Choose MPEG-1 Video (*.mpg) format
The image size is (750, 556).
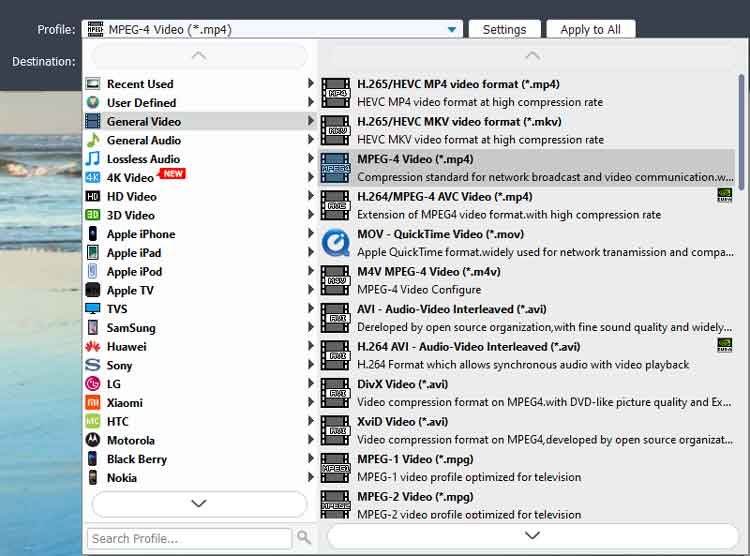pyautogui.click(x=527, y=468)
